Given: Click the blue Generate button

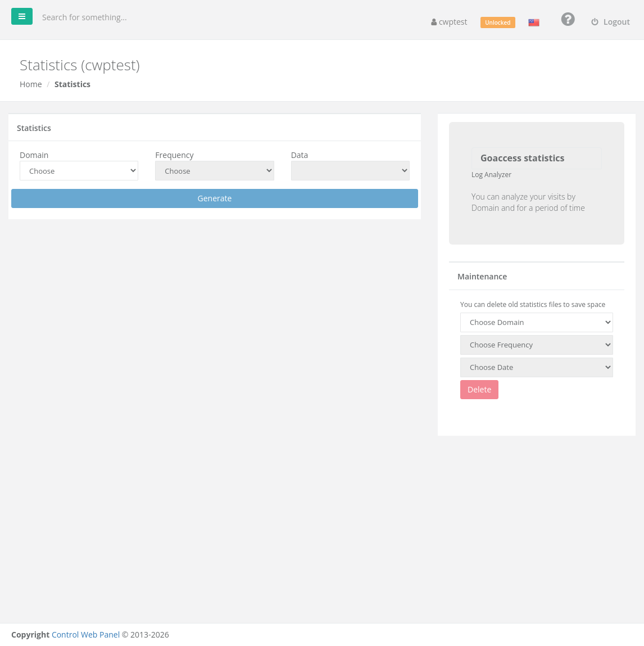Looking at the screenshot, I should [x=215, y=198].
